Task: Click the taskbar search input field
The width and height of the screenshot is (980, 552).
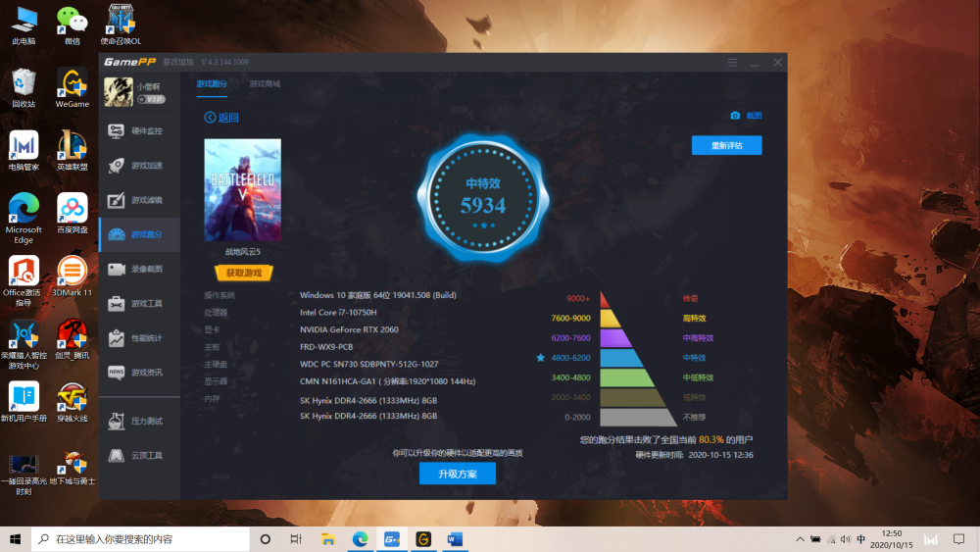Action: coord(140,539)
